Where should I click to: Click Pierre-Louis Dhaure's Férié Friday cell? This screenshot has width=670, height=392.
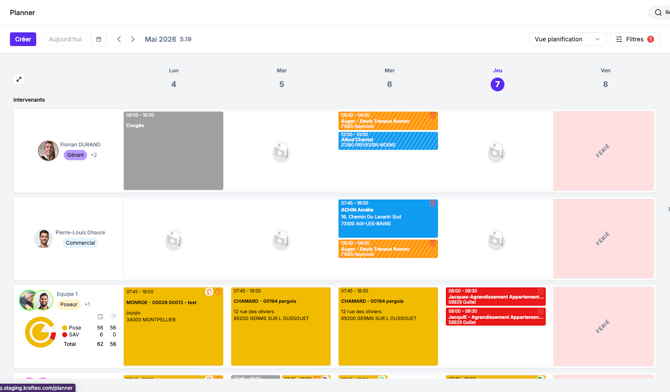pyautogui.click(x=603, y=239)
